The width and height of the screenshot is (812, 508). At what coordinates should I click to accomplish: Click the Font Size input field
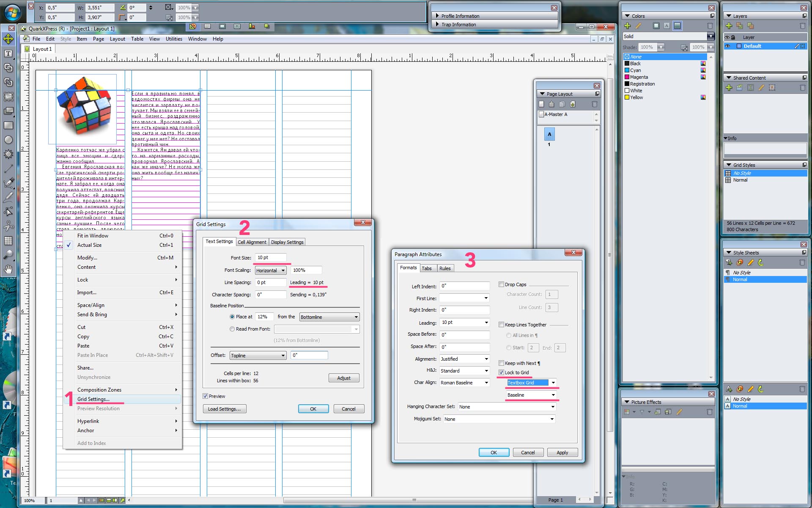(271, 258)
